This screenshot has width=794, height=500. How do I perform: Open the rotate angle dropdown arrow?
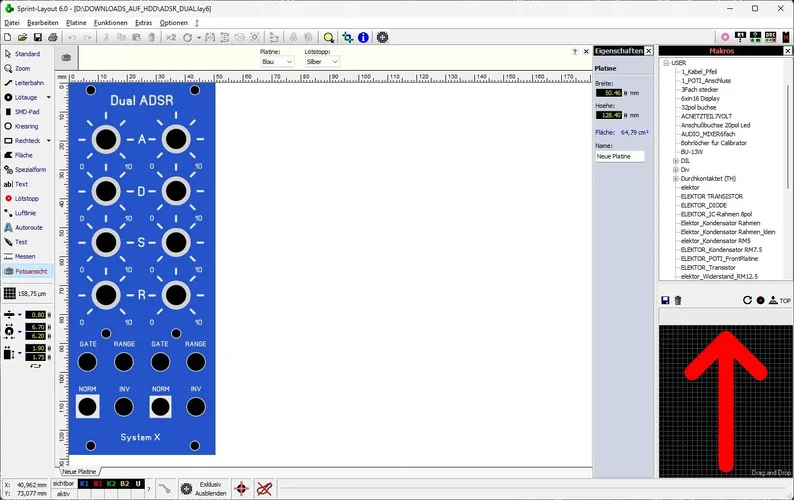click(x=198, y=37)
